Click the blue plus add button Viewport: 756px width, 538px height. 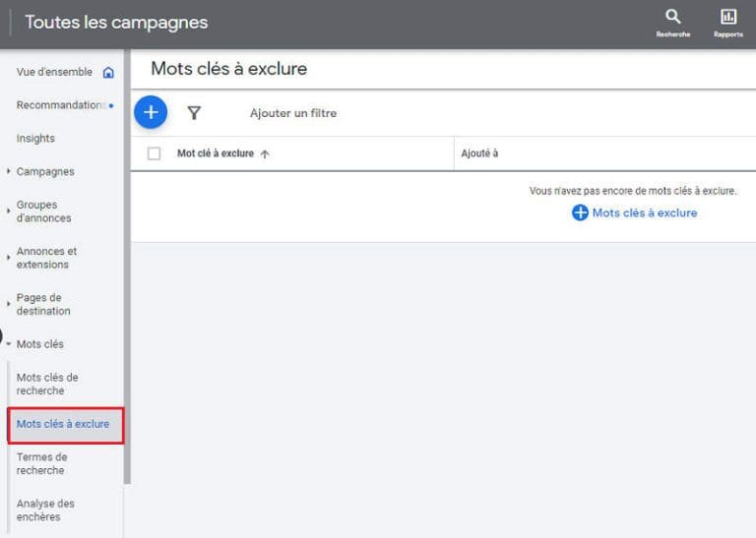151,112
